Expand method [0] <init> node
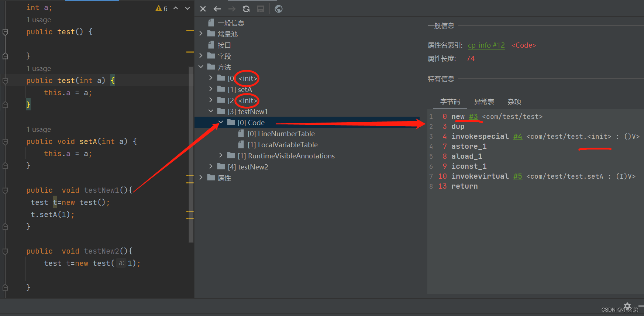This screenshot has height=316, width=644. (x=211, y=78)
